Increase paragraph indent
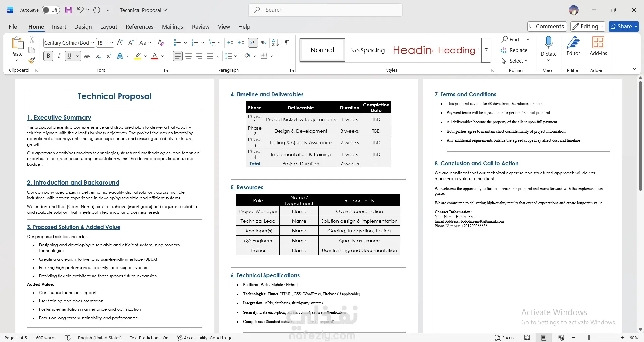 pos(241,43)
